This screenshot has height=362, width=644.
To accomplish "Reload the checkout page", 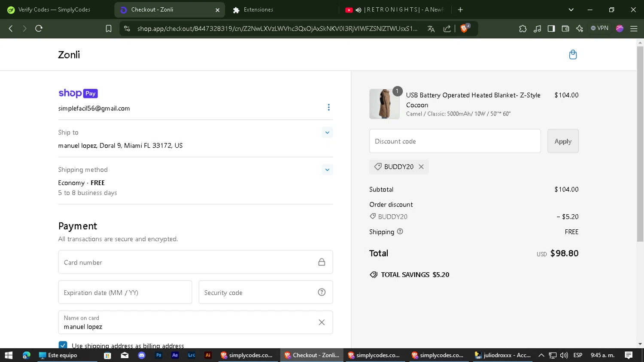I will pyautogui.click(x=39, y=28).
